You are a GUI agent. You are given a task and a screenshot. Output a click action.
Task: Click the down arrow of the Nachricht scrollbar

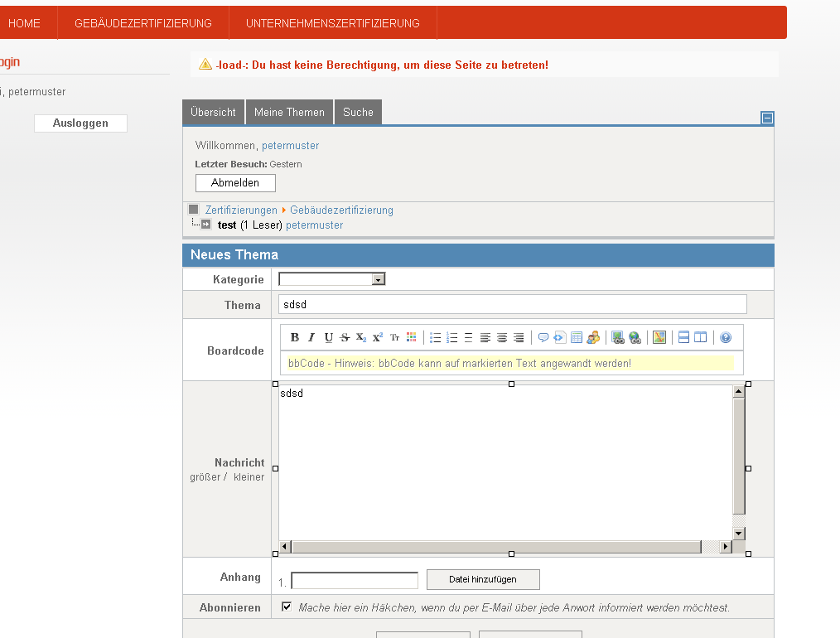click(739, 533)
